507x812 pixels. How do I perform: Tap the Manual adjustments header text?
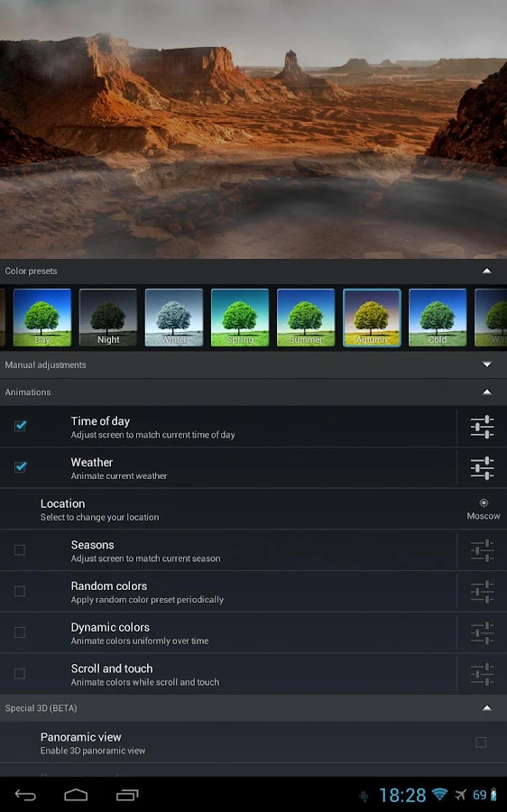click(x=46, y=364)
